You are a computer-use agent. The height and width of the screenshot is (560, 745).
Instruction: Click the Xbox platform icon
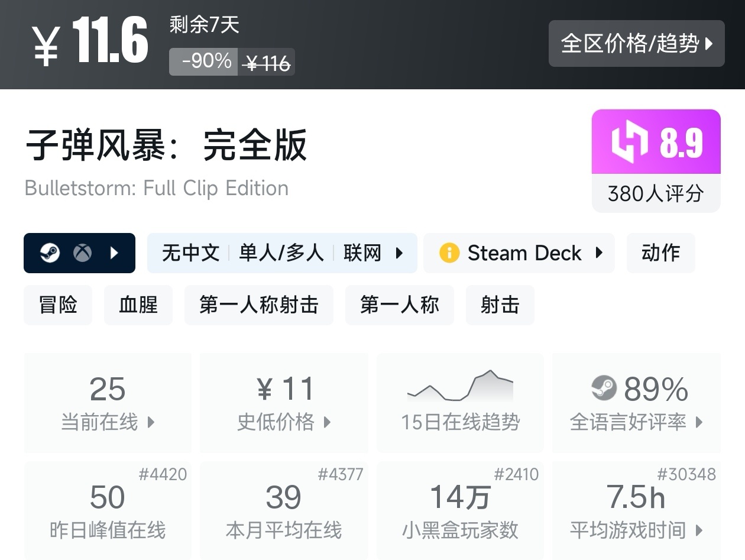pos(83,253)
